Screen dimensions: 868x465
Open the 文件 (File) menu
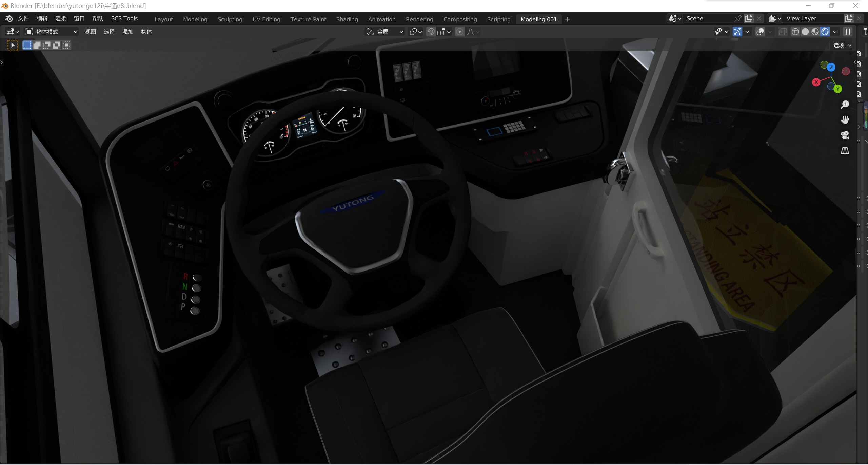click(x=23, y=18)
